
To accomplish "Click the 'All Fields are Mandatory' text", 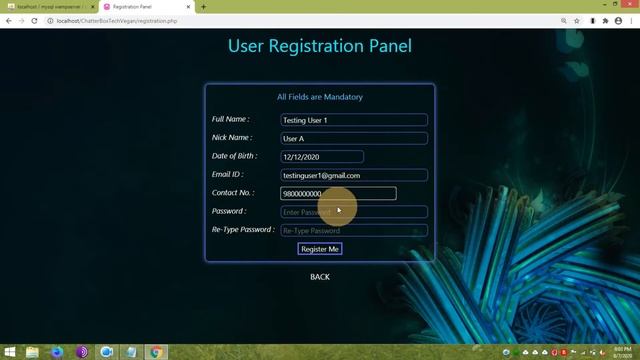I will [x=320, y=97].
